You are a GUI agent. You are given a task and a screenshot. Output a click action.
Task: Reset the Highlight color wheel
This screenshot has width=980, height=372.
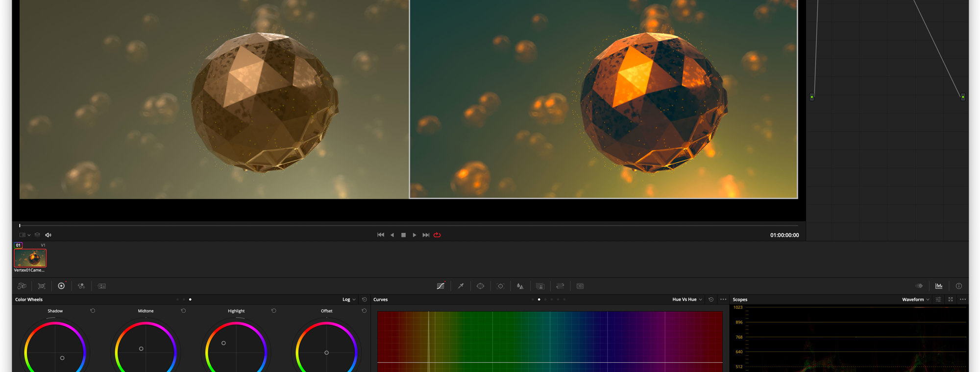coord(273,311)
